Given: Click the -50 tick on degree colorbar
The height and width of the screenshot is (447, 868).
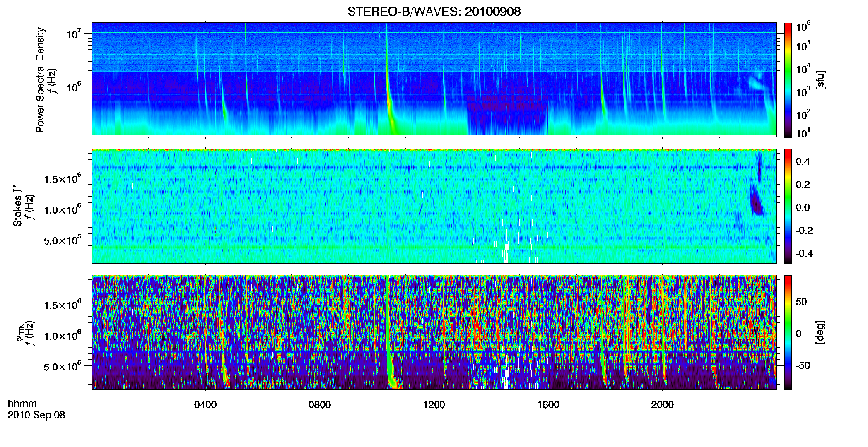Looking at the screenshot, I should click(803, 365).
